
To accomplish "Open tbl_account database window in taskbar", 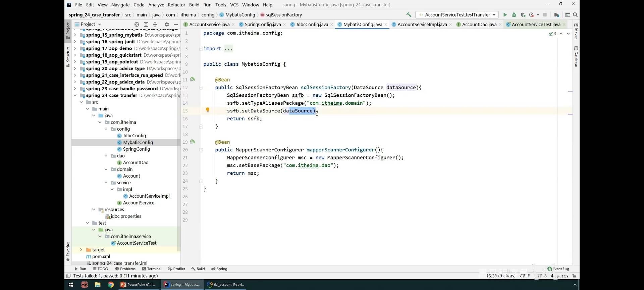I will click(226, 285).
